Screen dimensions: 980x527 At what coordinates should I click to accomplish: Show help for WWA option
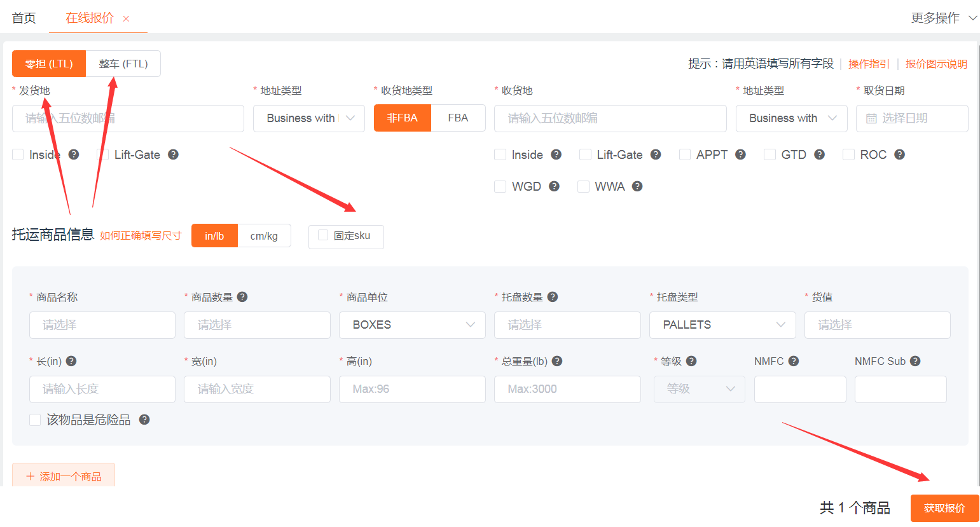point(637,186)
